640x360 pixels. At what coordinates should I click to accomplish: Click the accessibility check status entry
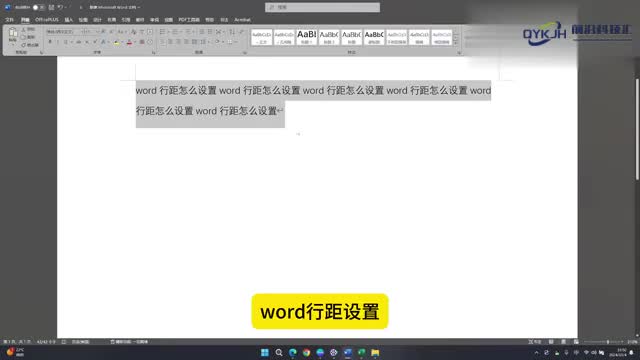129,342
